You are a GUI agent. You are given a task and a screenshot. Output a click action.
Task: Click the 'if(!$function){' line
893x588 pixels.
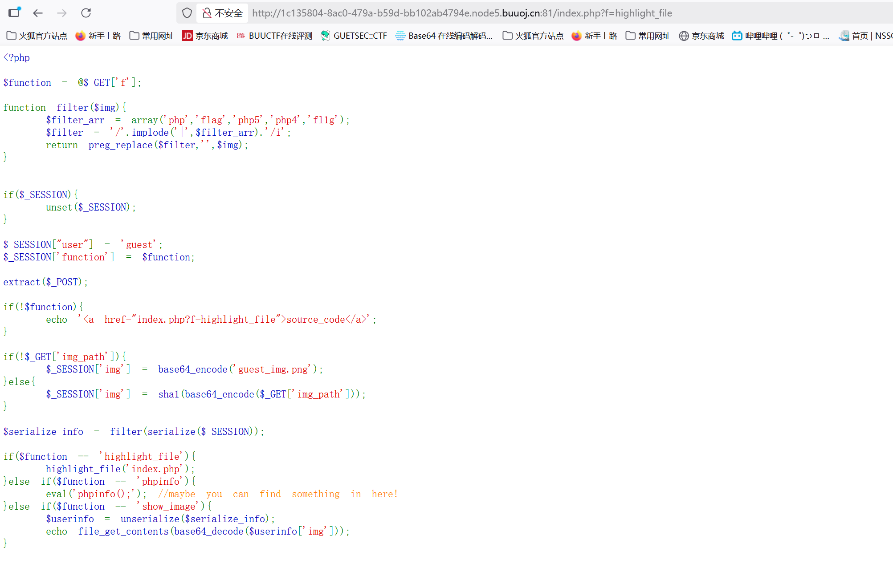coord(43,307)
